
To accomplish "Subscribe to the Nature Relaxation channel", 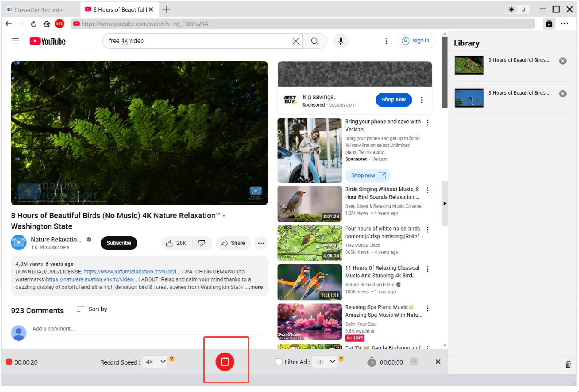I will coord(119,243).
